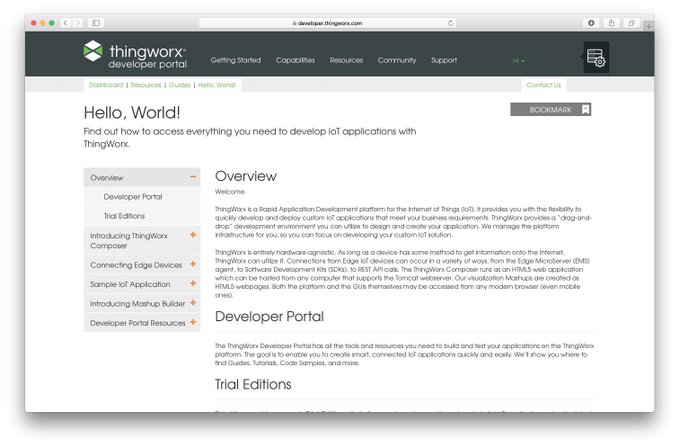Select Developer Portal sidebar item

click(x=142, y=196)
